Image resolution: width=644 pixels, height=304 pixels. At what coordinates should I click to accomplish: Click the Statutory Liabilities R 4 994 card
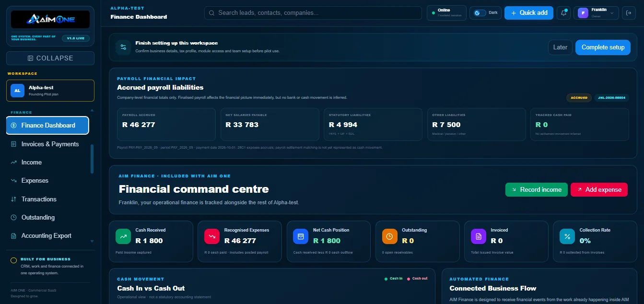click(x=373, y=124)
